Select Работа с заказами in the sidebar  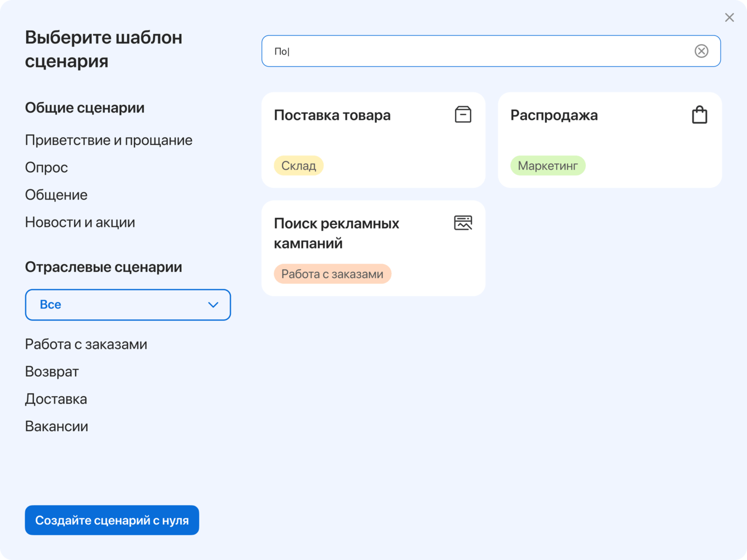(86, 344)
